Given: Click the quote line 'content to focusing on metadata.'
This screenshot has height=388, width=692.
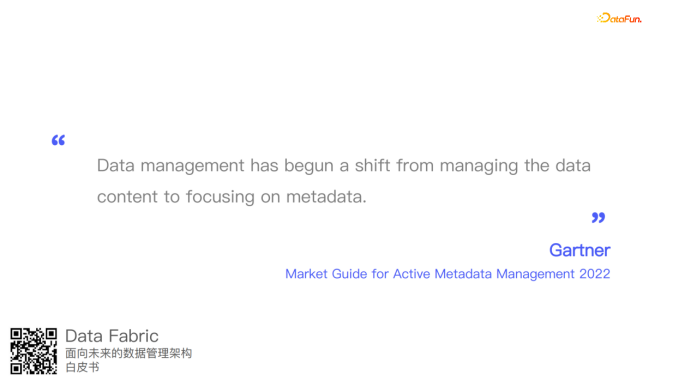Looking at the screenshot, I should click(232, 197).
